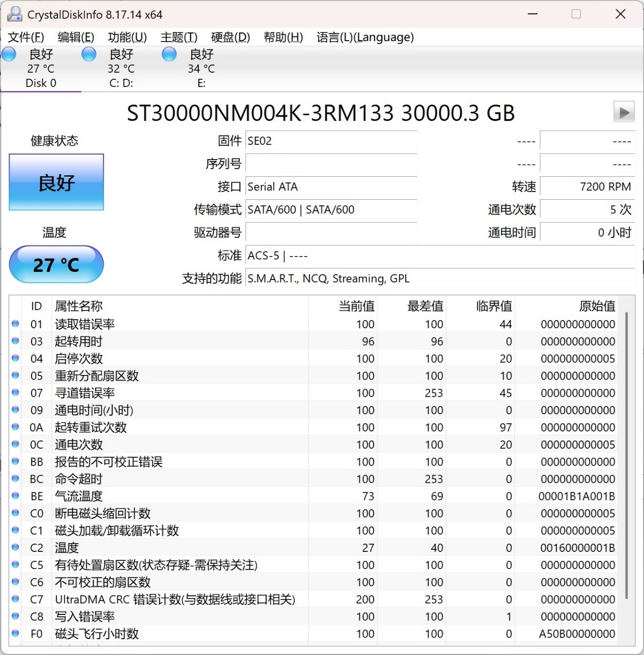644x655 pixels.
Task: Click the SMART table vertical scrollbar
Action: click(x=627, y=455)
